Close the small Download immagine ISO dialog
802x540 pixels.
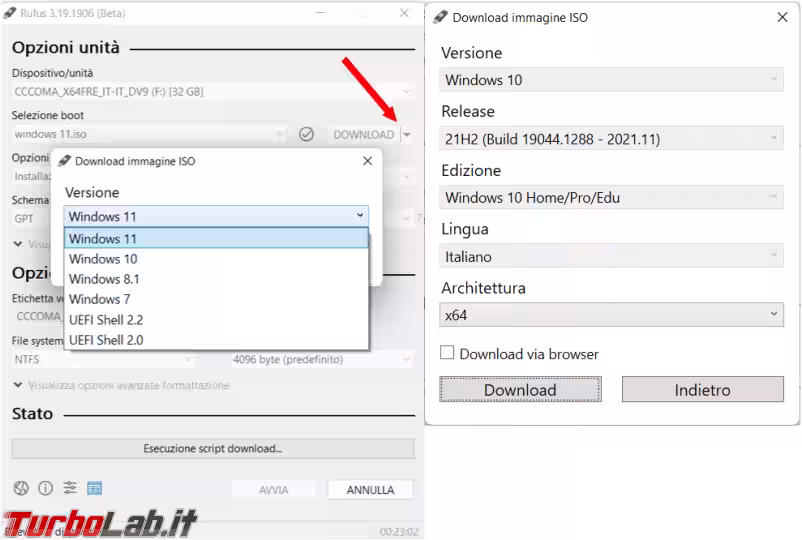pos(367,161)
